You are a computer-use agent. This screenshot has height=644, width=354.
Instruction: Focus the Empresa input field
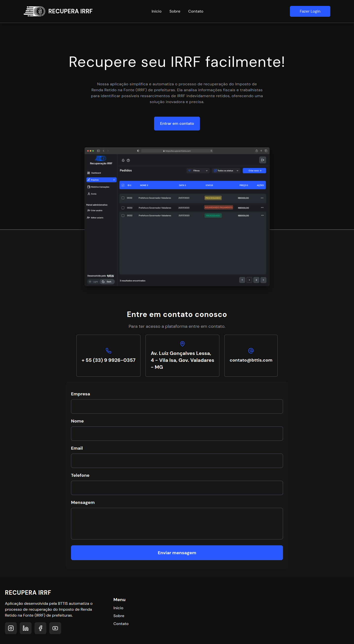(x=177, y=406)
